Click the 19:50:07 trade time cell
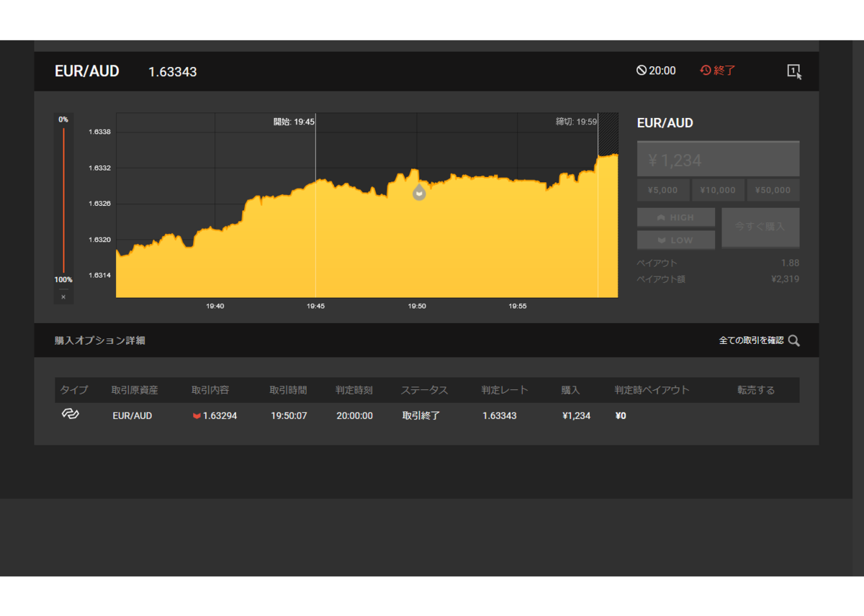 point(289,416)
